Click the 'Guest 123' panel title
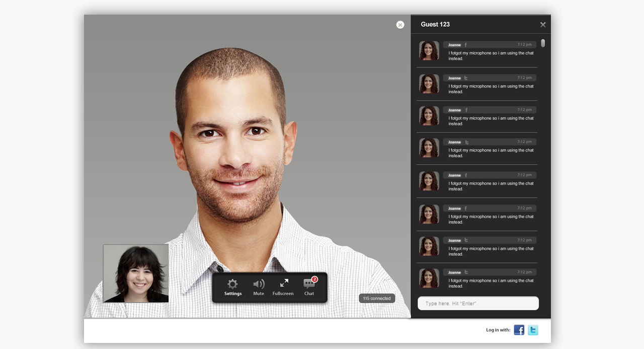644x349 pixels. [435, 25]
